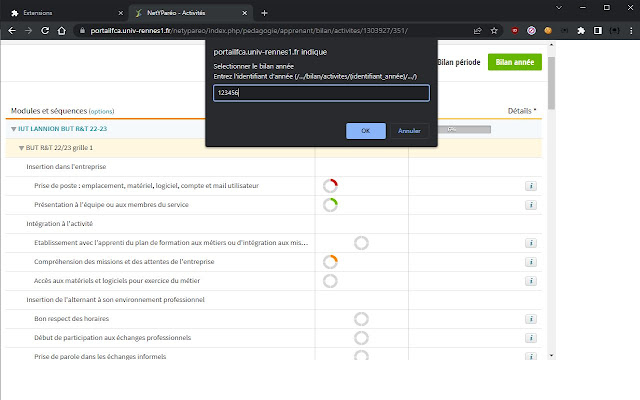Open a new browser tab
The width and height of the screenshot is (640, 400).
264,13
